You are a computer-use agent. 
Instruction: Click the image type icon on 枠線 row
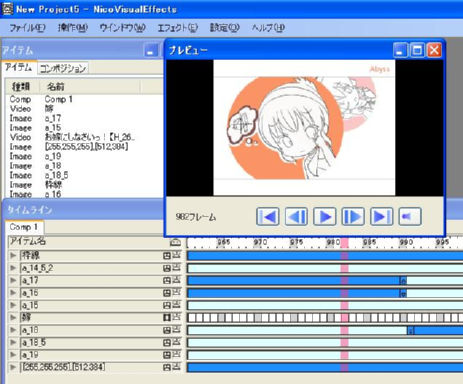(167, 256)
